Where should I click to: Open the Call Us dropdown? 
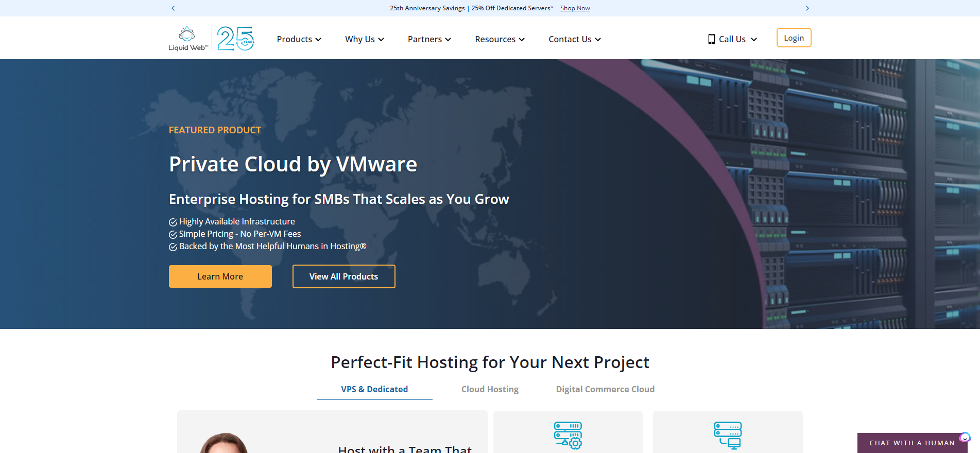pos(733,39)
